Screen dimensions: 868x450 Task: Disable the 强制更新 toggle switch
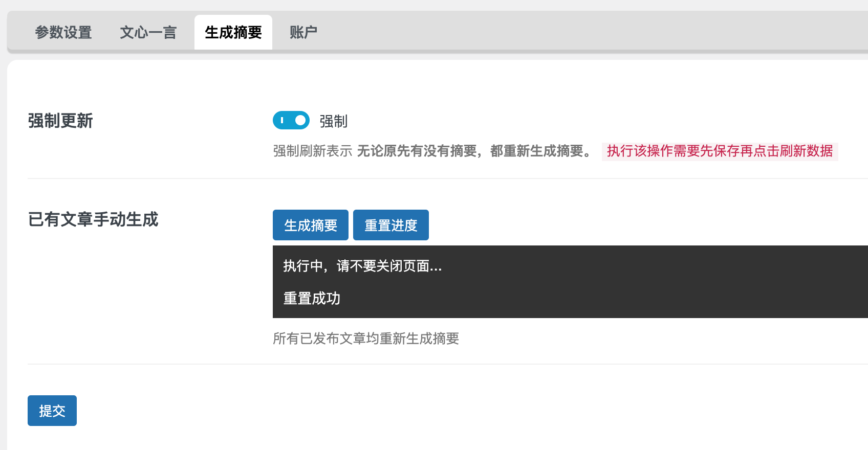click(291, 120)
